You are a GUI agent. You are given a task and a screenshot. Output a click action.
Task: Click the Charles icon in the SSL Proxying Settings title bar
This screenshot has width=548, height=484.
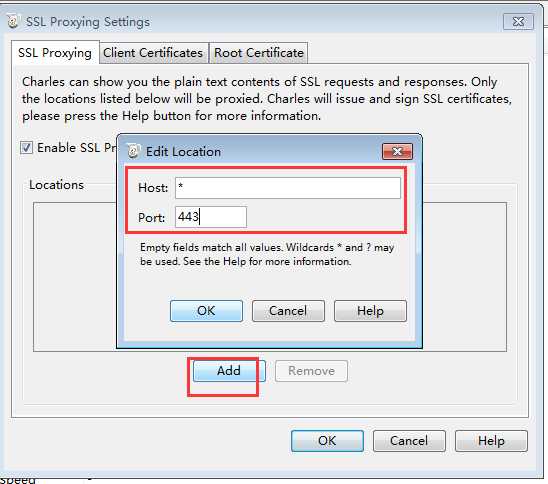[x=13, y=22]
